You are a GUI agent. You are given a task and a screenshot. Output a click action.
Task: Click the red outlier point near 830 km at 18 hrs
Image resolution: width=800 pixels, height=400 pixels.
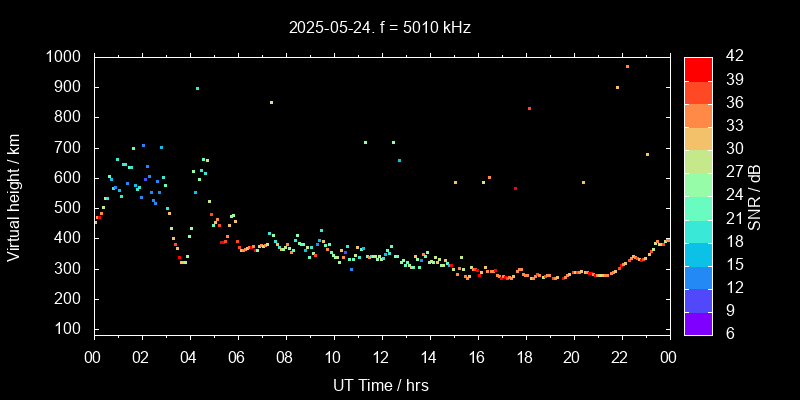tap(529, 108)
